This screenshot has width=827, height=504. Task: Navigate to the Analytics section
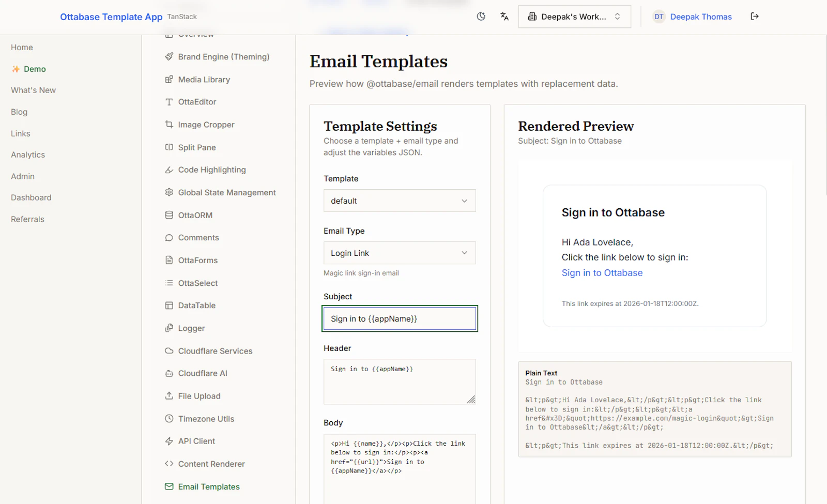[27, 155]
